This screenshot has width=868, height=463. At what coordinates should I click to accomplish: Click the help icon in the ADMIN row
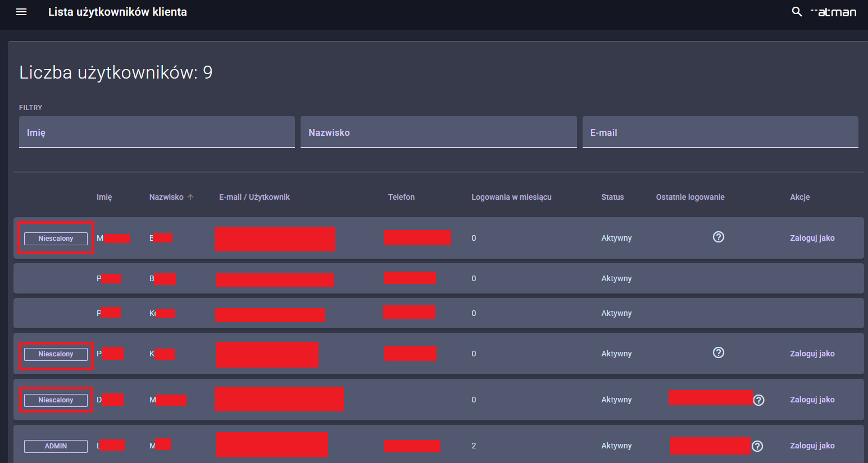757,446
